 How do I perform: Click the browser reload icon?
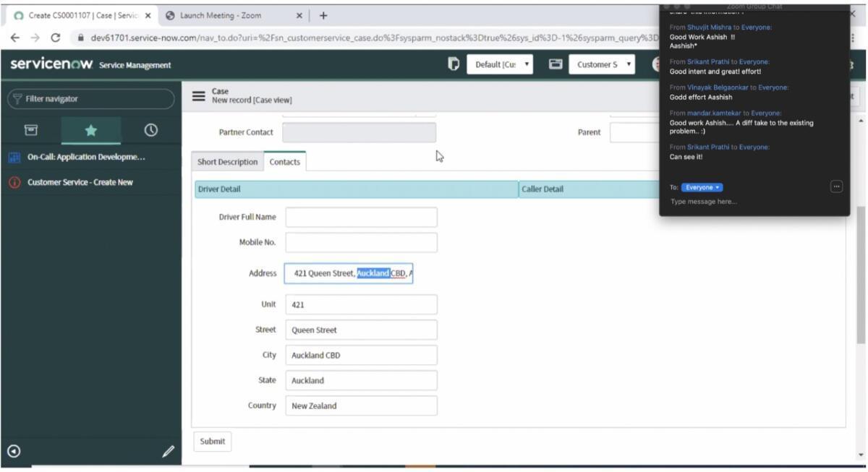pyautogui.click(x=56, y=38)
